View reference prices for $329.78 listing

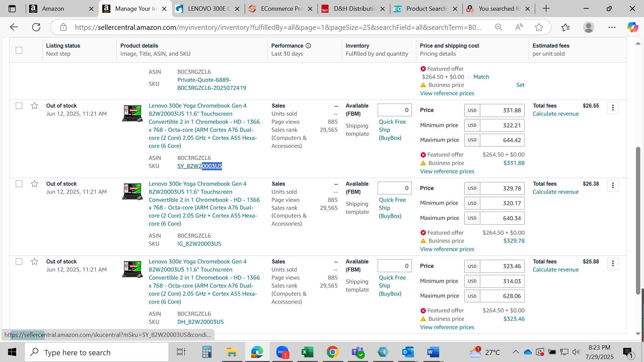pyautogui.click(x=447, y=249)
